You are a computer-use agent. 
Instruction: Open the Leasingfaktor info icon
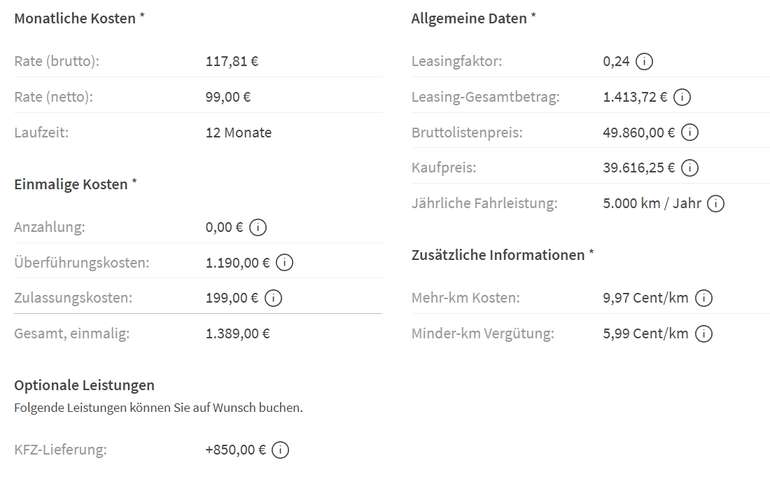pos(644,61)
